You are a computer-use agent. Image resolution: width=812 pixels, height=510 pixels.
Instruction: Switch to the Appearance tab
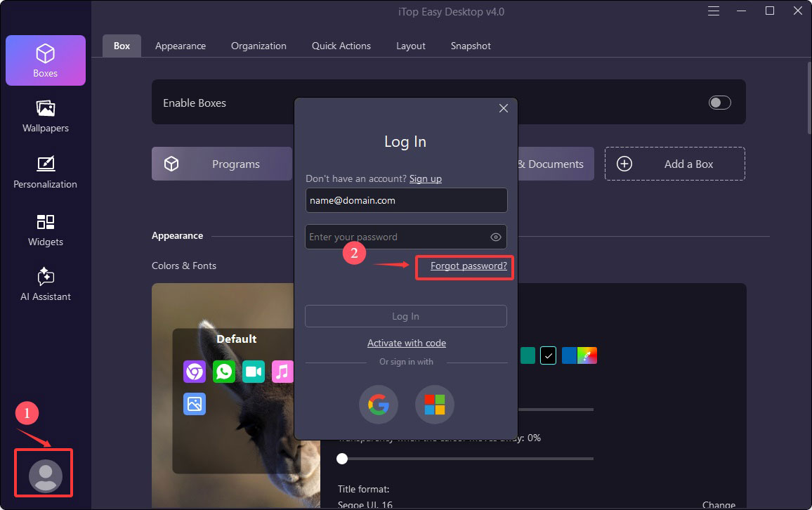[x=181, y=46]
